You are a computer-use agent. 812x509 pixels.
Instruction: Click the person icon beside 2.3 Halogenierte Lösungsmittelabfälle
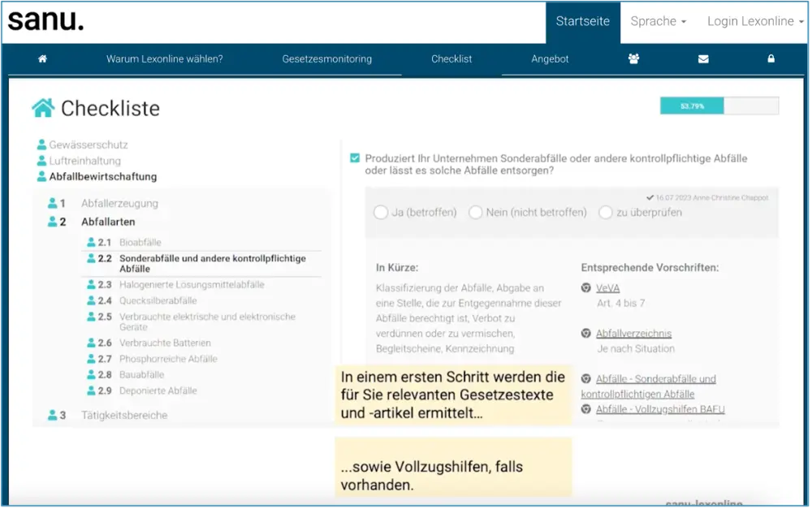pos(91,284)
